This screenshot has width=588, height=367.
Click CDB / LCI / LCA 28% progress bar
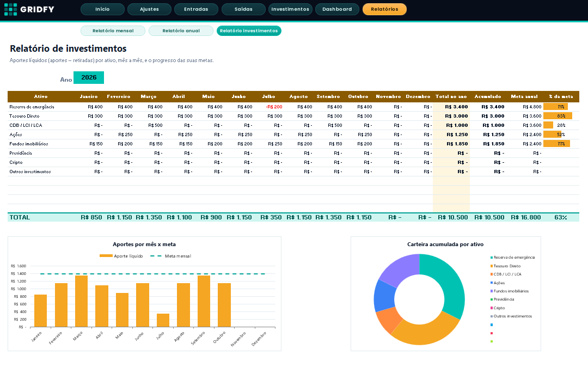tap(548, 125)
